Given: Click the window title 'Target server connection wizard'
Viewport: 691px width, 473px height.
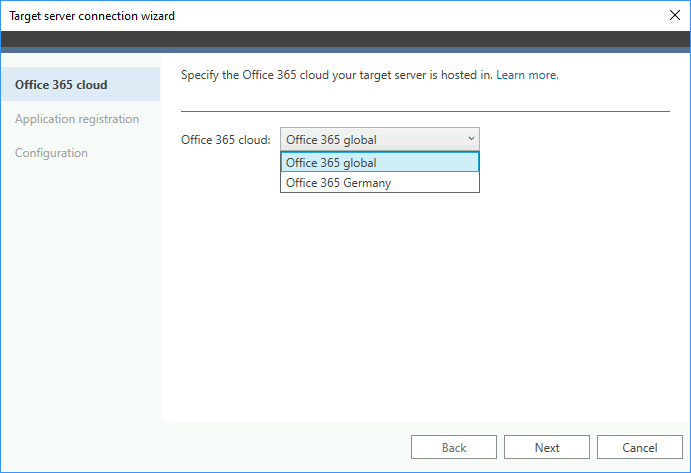Looking at the screenshot, I should (x=92, y=16).
